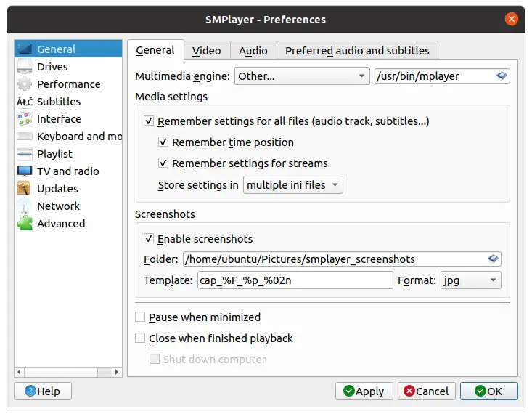Select the Performance gear icon

25,84
